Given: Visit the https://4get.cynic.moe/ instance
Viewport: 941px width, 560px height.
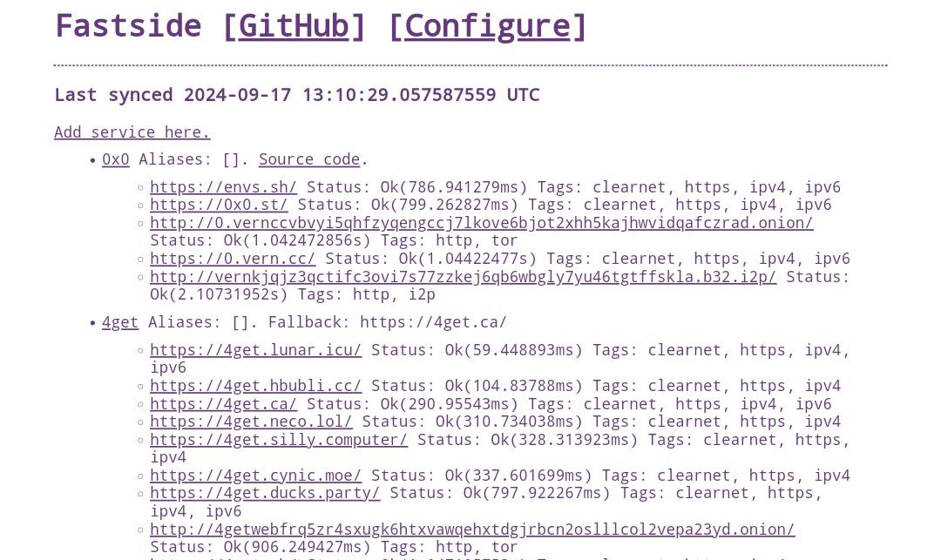Looking at the screenshot, I should pyautogui.click(x=255, y=476).
